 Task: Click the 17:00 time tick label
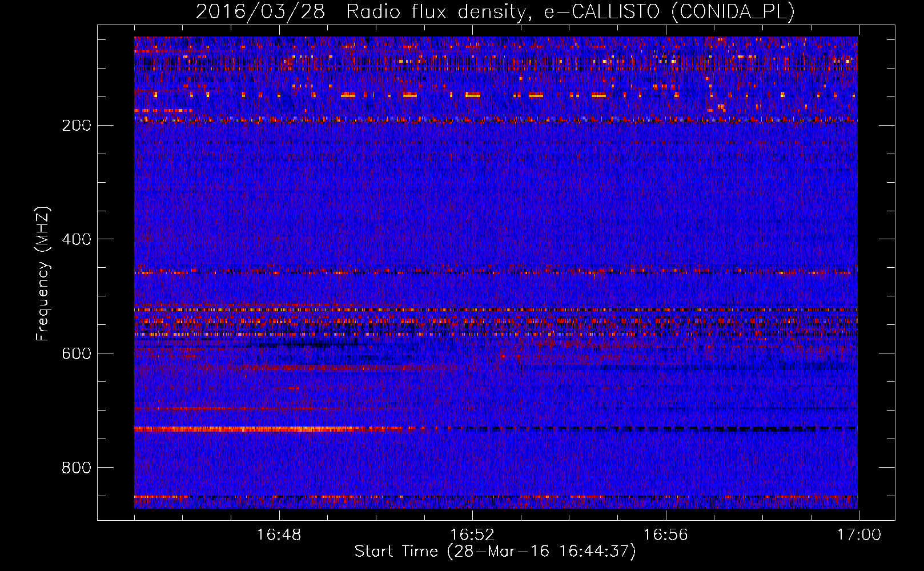pos(859,535)
